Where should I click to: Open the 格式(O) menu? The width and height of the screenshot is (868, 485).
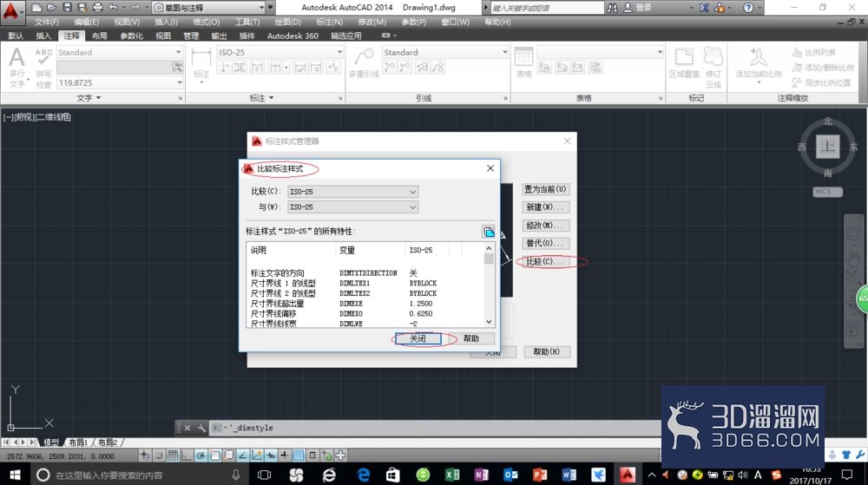[x=206, y=22]
